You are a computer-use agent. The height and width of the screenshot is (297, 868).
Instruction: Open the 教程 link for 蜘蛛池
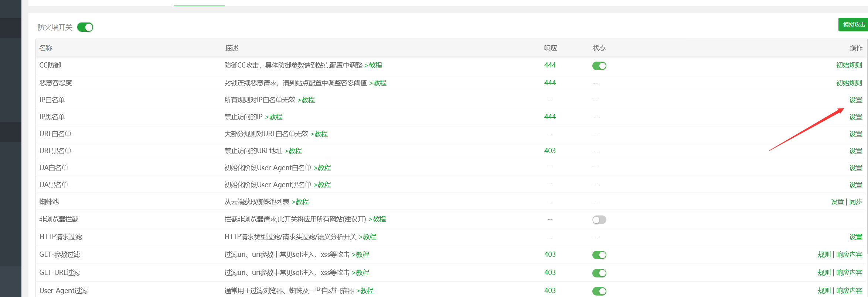pos(300,202)
